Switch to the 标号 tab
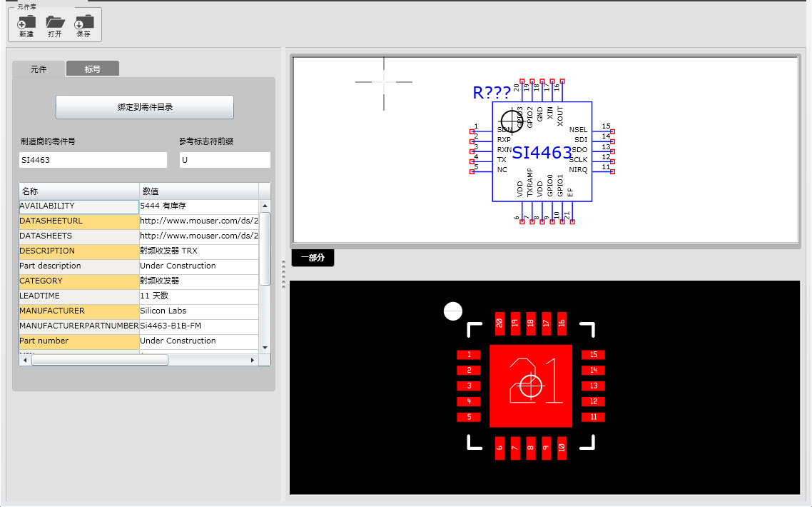 click(93, 69)
